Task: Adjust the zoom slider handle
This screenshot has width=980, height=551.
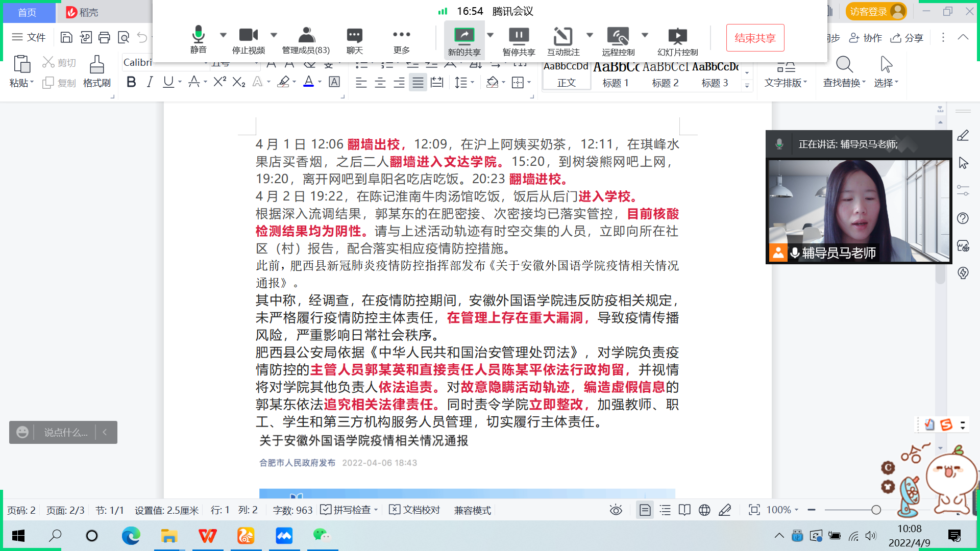Action: coord(876,510)
